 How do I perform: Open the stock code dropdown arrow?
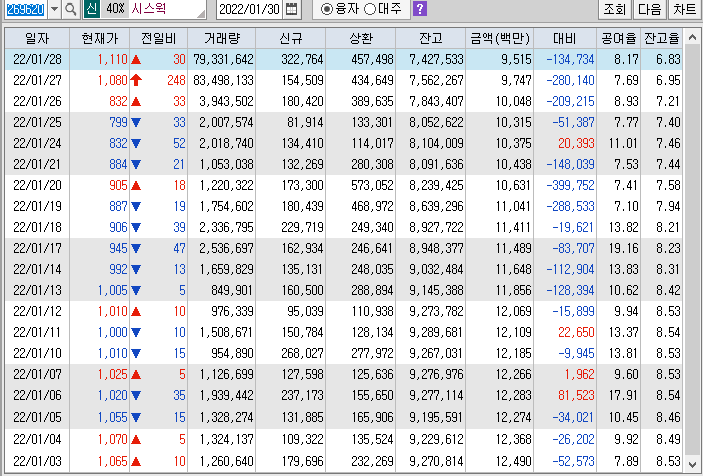(x=54, y=9)
